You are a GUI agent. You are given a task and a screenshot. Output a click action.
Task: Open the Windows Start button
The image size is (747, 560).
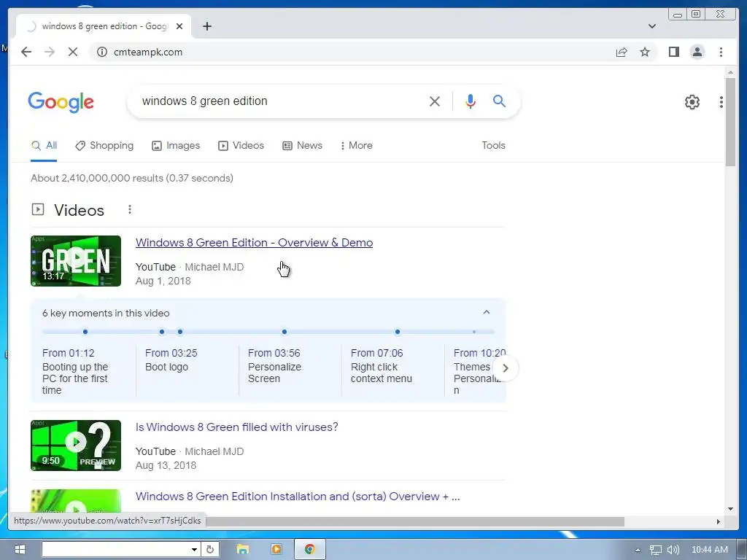click(20, 550)
